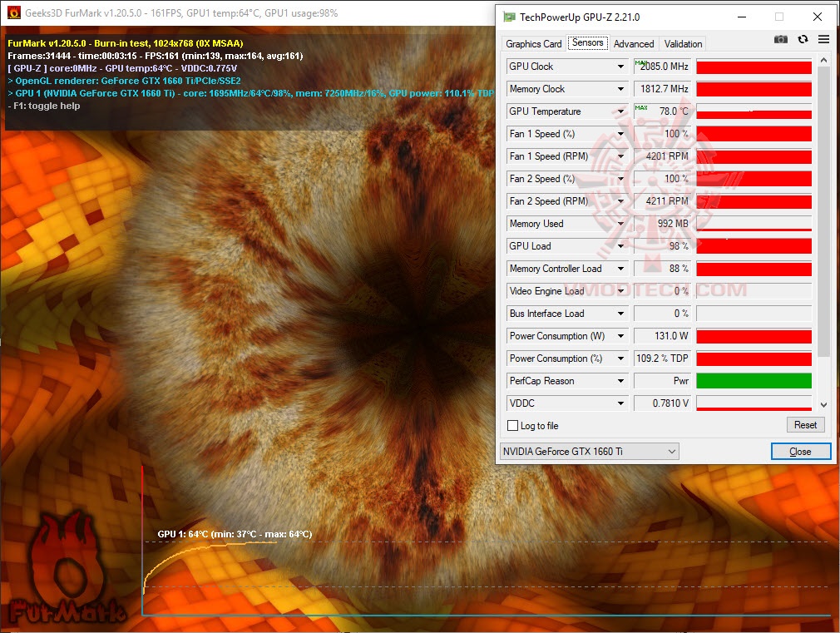The image size is (840, 633).
Task: Click the GPU Clock red history graph
Action: (754, 67)
